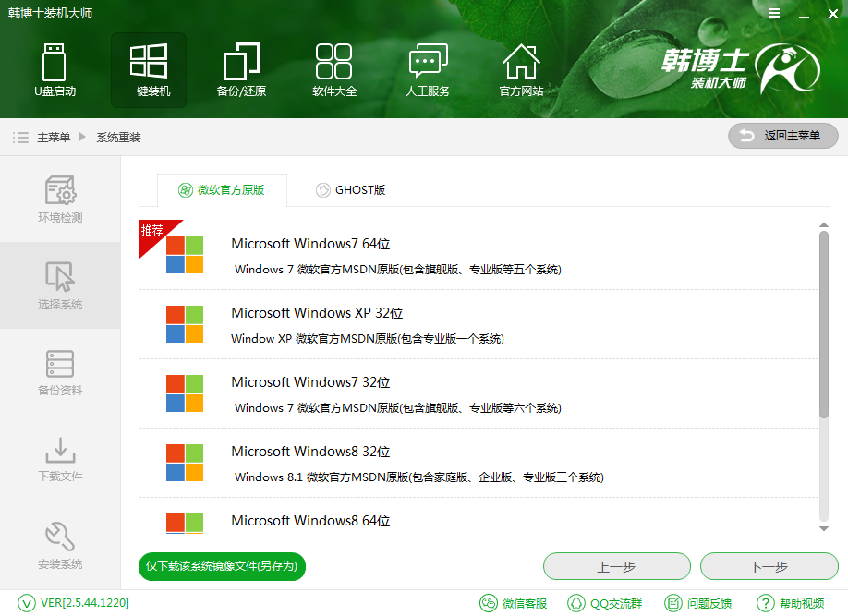
Task: Select Microsoft Windows8 64位 entry
Action: tap(479, 516)
